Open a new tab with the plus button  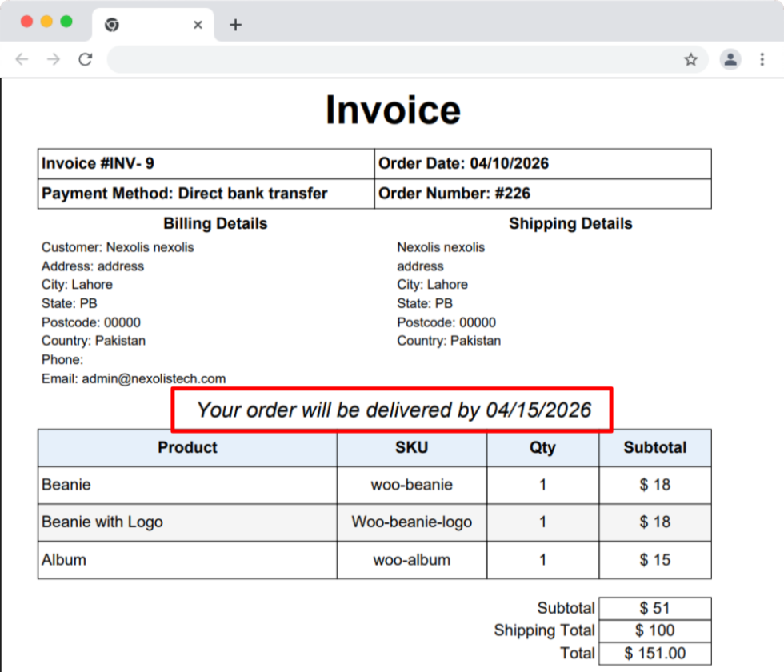[235, 25]
